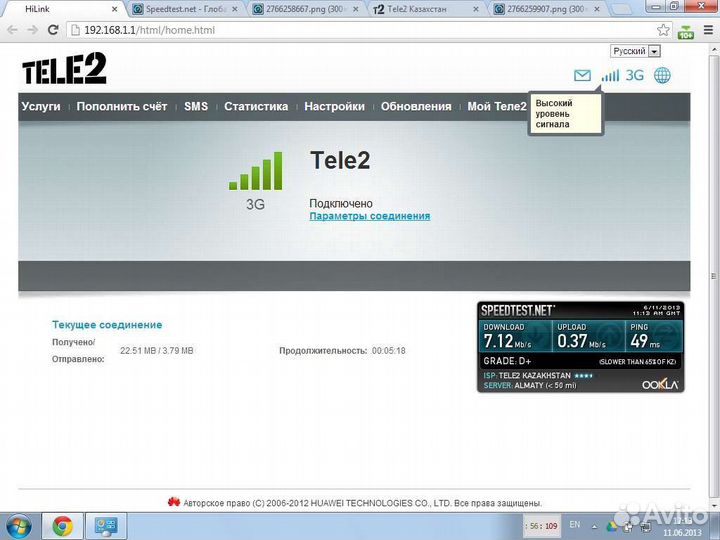Click the Speedtest.net result image
This screenshot has height=540, width=720.
click(581, 347)
